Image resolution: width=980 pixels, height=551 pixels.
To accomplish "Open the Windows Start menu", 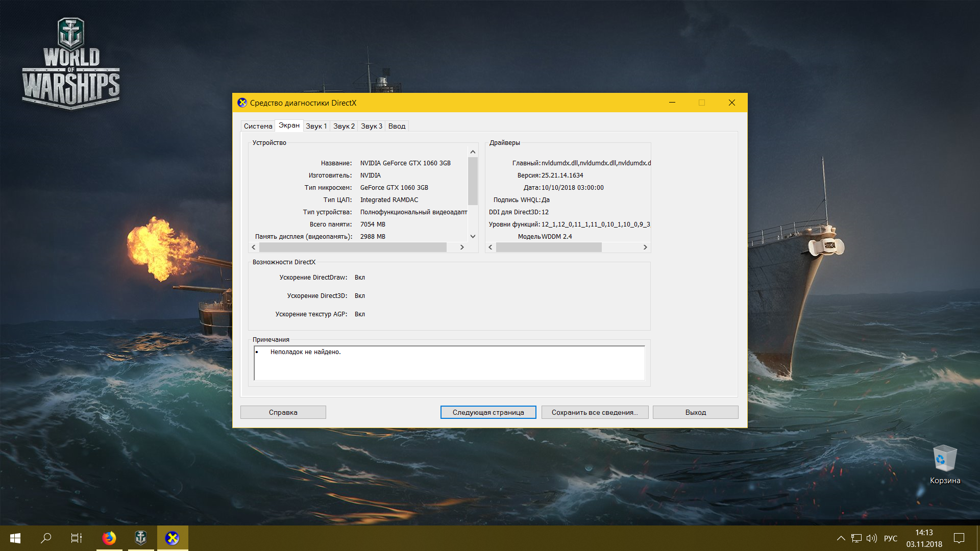I will pyautogui.click(x=15, y=538).
